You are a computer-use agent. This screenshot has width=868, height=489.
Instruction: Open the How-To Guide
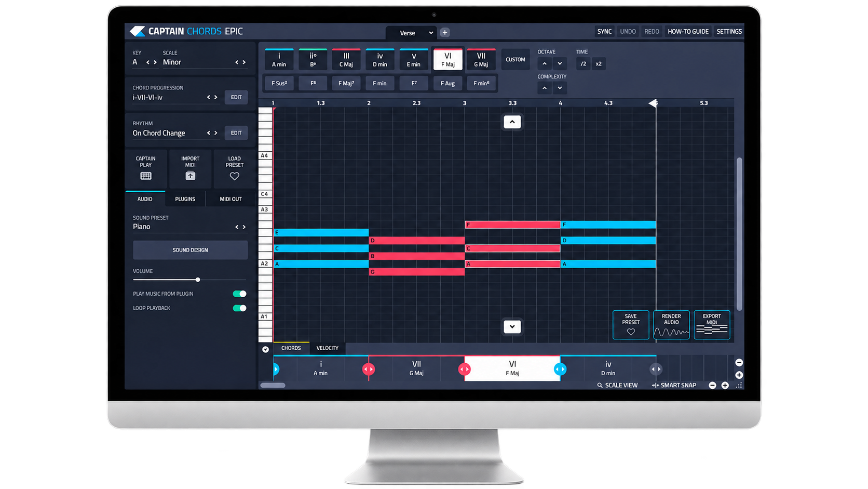(688, 32)
